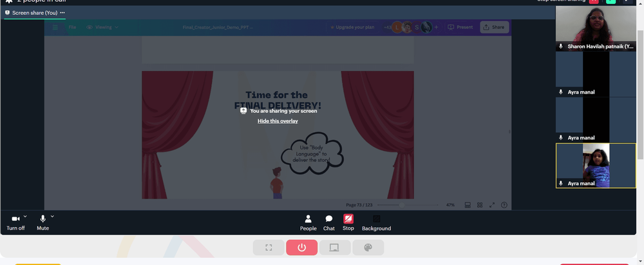Screen dimensions: 644x265
Task: Open the File menu in Canva
Action: click(72, 27)
